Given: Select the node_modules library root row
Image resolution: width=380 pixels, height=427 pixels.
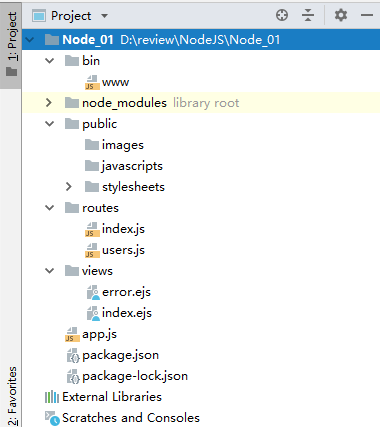Looking at the screenshot, I should point(201,103).
